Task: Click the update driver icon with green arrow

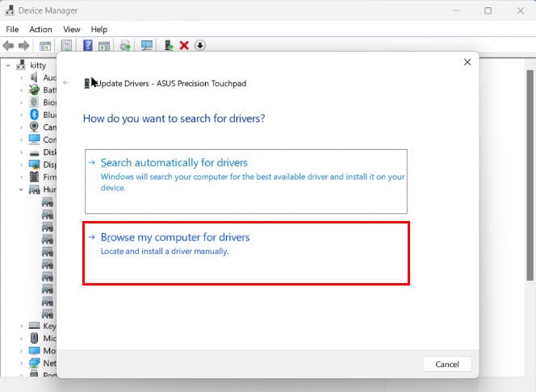Action: 169,45
